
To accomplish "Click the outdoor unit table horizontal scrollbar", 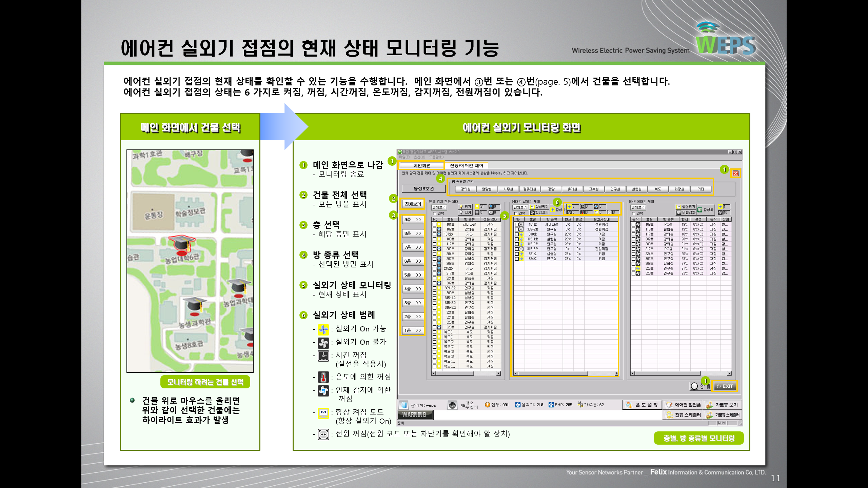I will click(x=566, y=373).
